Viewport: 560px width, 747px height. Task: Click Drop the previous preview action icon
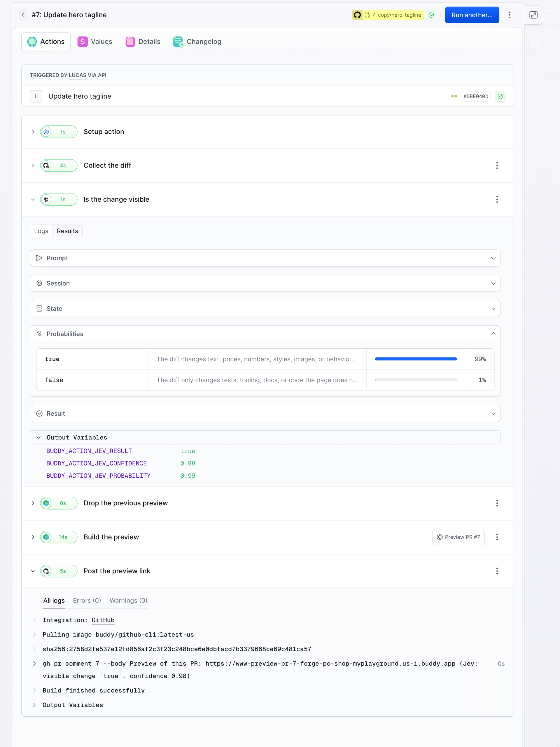pyautogui.click(x=46, y=504)
